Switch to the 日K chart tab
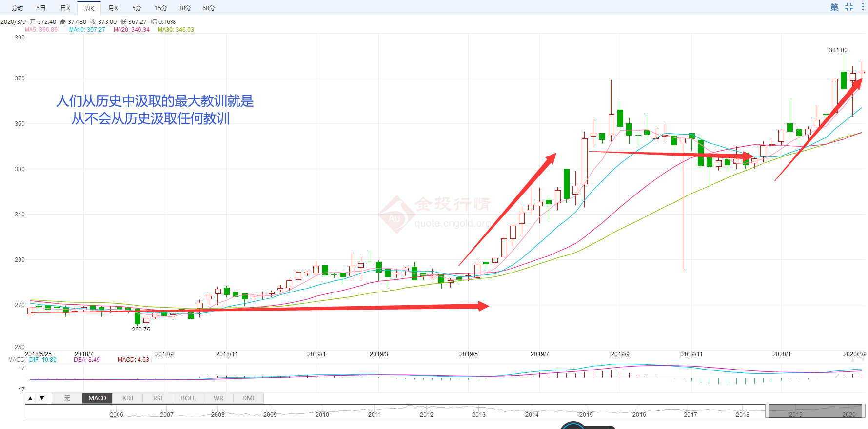This screenshot has width=868, height=429. pos(65,8)
